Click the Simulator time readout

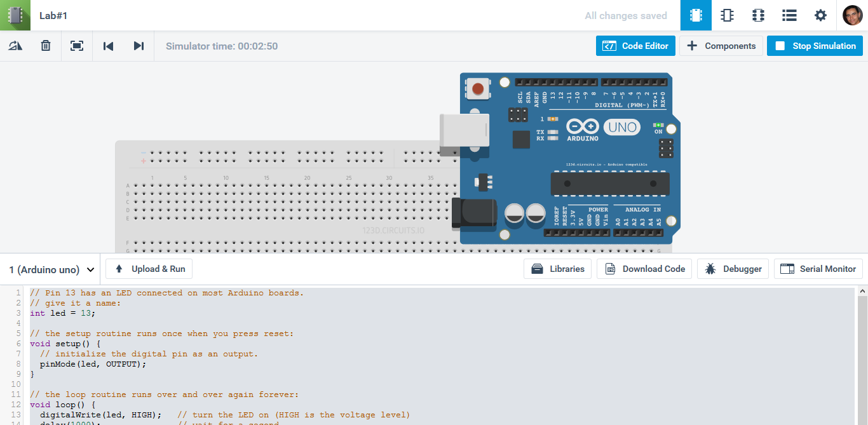222,46
